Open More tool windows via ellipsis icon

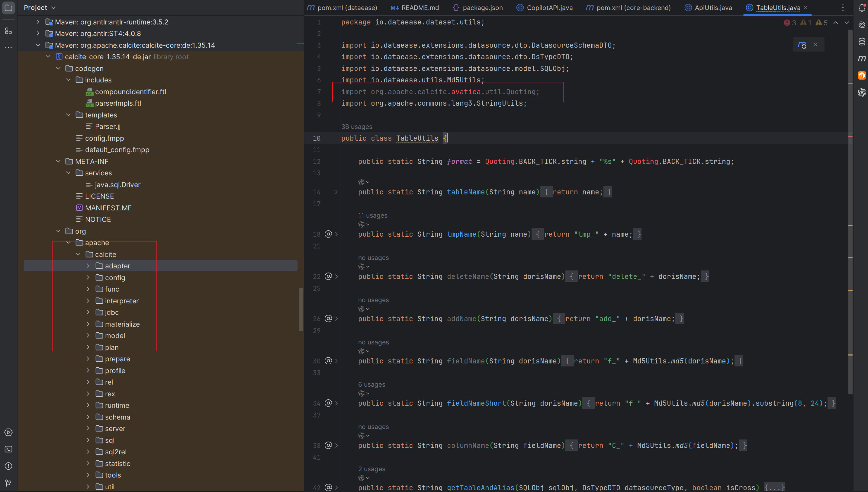coord(8,47)
